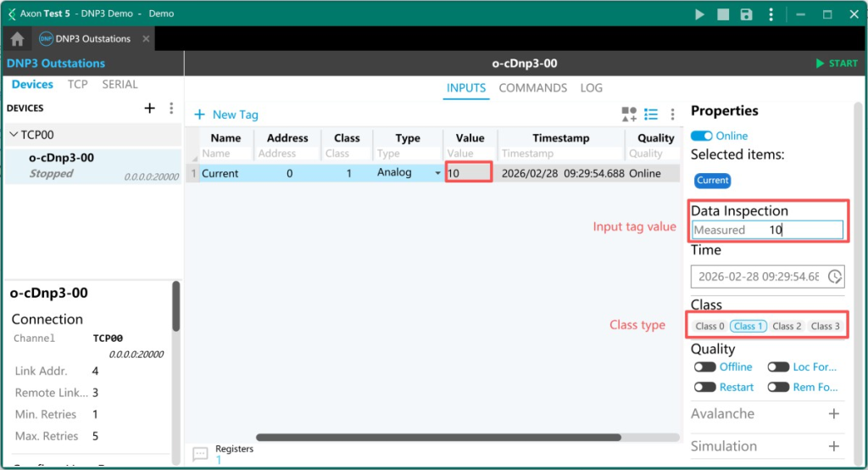
Task: Expand the Avalanche section
Action: 834,414
